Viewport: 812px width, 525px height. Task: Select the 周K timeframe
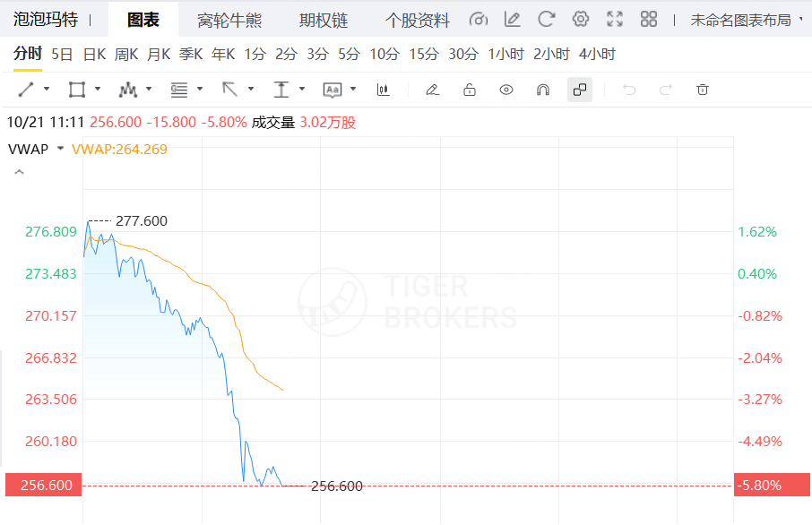(x=126, y=54)
